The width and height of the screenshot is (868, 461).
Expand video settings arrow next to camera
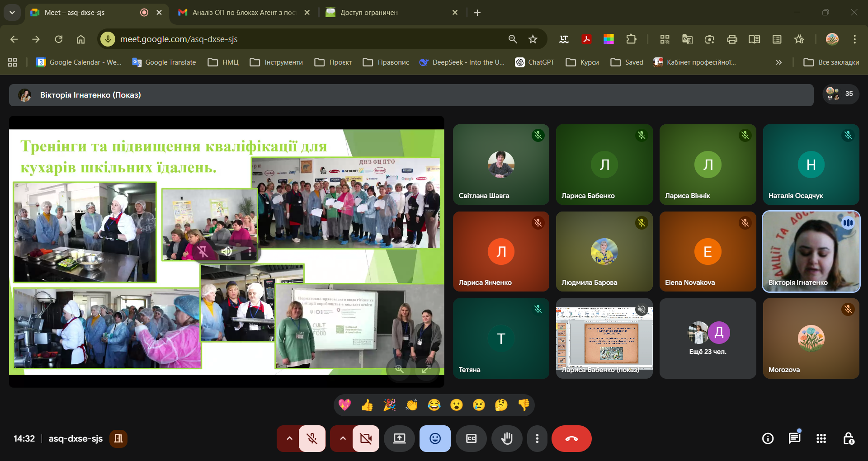pyautogui.click(x=343, y=438)
